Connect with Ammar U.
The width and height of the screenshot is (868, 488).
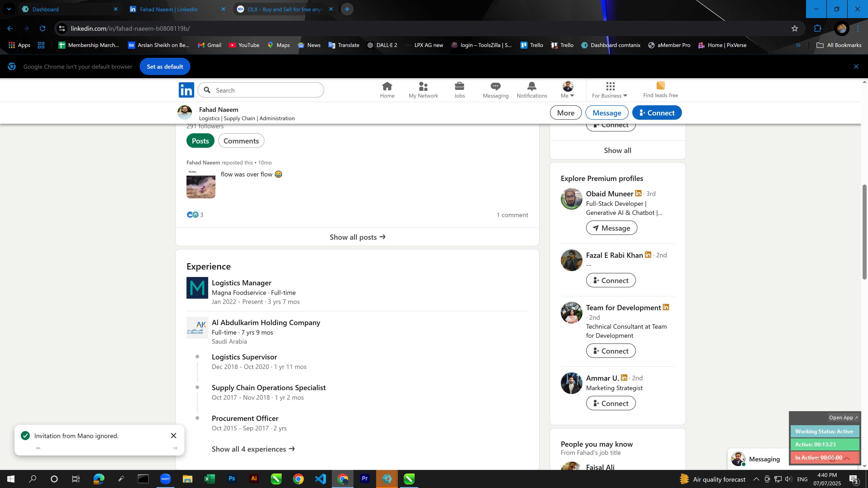tap(611, 404)
